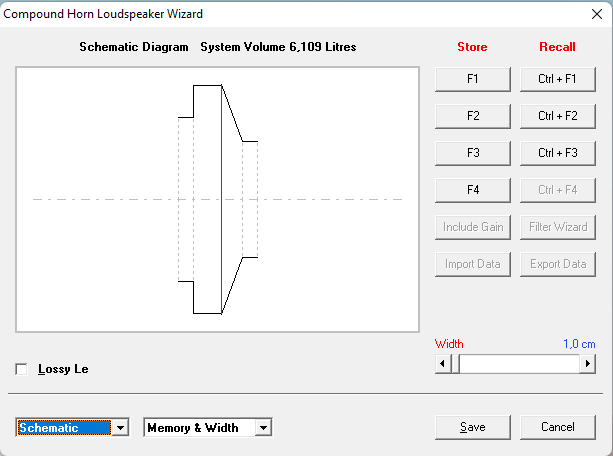The height and width of the screenshot is (456, 613).
Task: Click the Width slider thumb
Action: tap(455, 364)
